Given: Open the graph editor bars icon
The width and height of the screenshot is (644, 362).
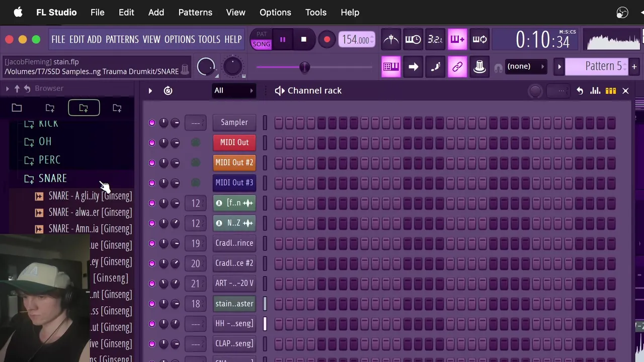Looking at the screenshot, I should pyautogui.click(x=595, y=91).
